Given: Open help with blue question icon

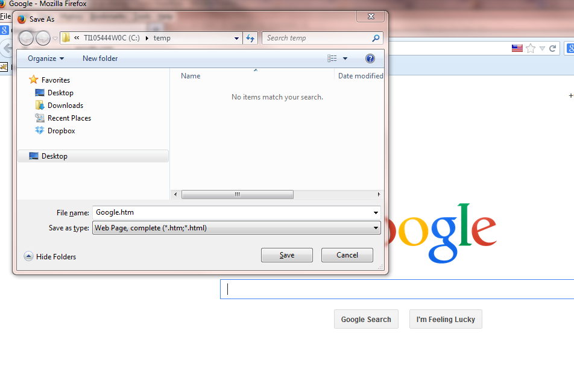Looking at the screenshot, I should pyautogui.click(x=370, y=58).
